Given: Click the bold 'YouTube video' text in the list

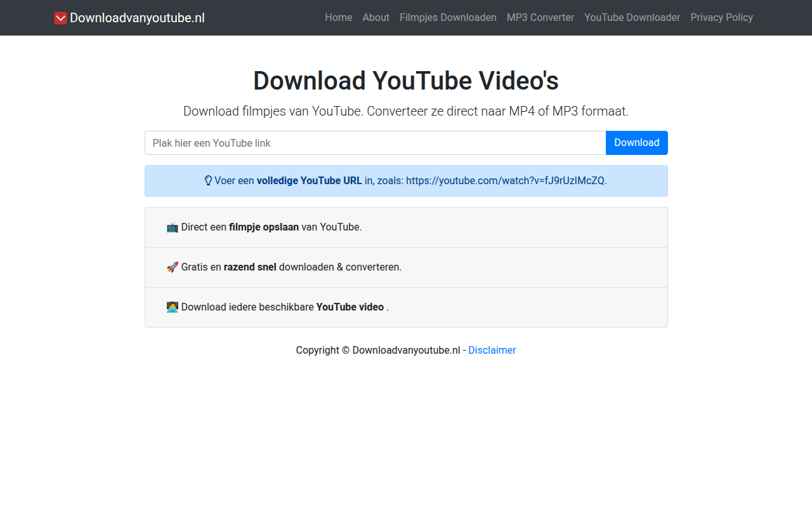Looking at the screenshot, I should click(x=350, y=307).
